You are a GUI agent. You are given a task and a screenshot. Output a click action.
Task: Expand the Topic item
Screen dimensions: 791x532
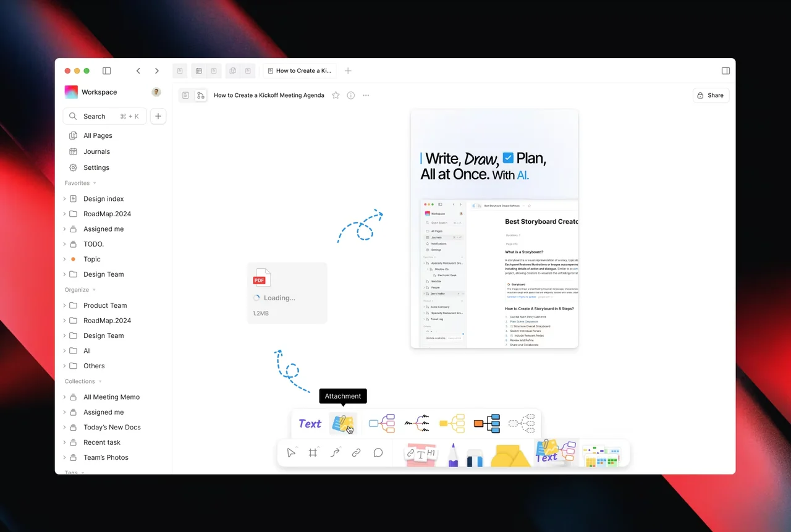(64, 260)
